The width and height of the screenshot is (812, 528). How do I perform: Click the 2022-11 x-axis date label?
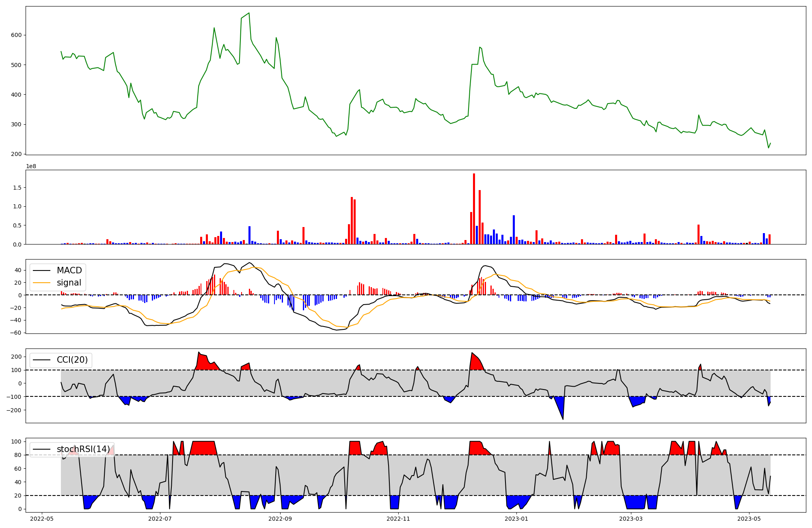pos(399,519)
